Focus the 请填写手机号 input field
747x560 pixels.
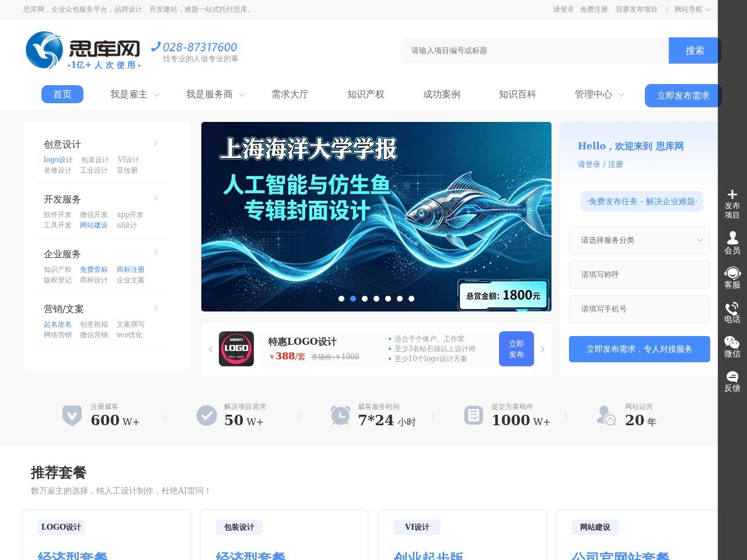pos(640,309)
